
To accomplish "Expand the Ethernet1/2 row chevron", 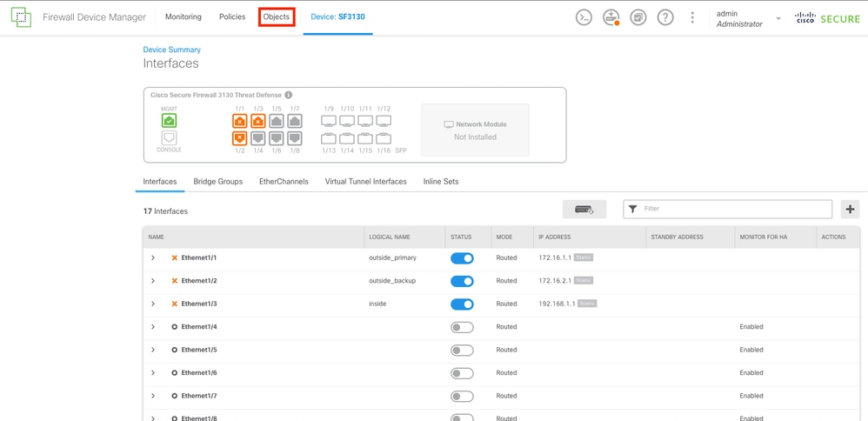I will [x=153, y=281].
